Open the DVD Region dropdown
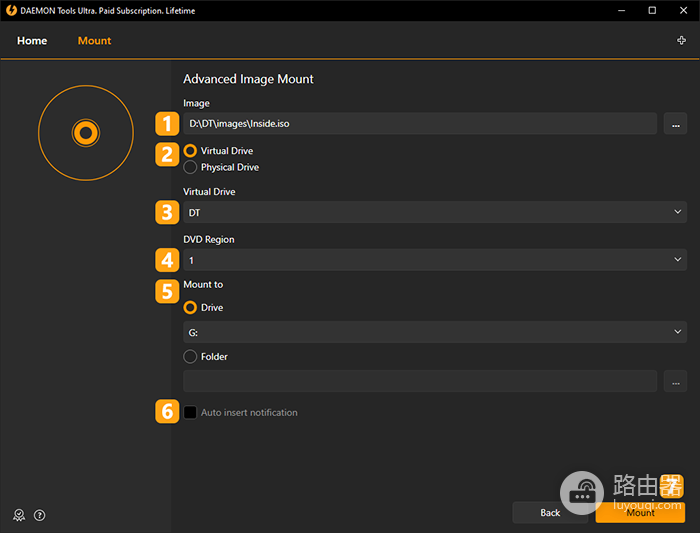The height and width of the screenshot is (533, 700). tap(435, 260)
